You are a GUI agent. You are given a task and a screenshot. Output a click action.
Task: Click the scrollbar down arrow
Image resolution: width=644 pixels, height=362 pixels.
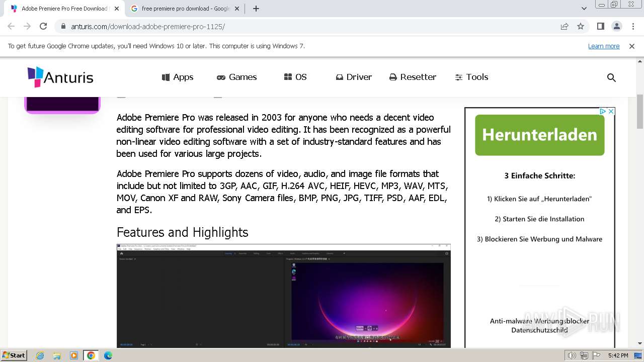click(x=640, y=344)
